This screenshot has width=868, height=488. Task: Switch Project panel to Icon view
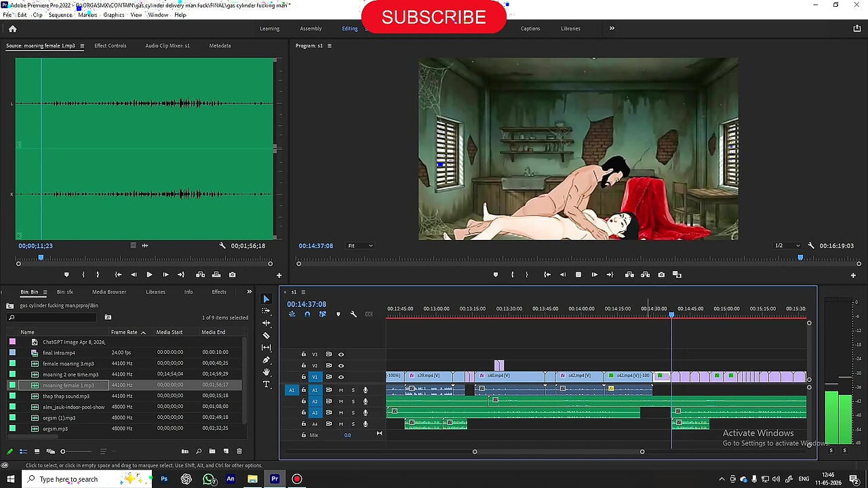[x=37, y=451]
